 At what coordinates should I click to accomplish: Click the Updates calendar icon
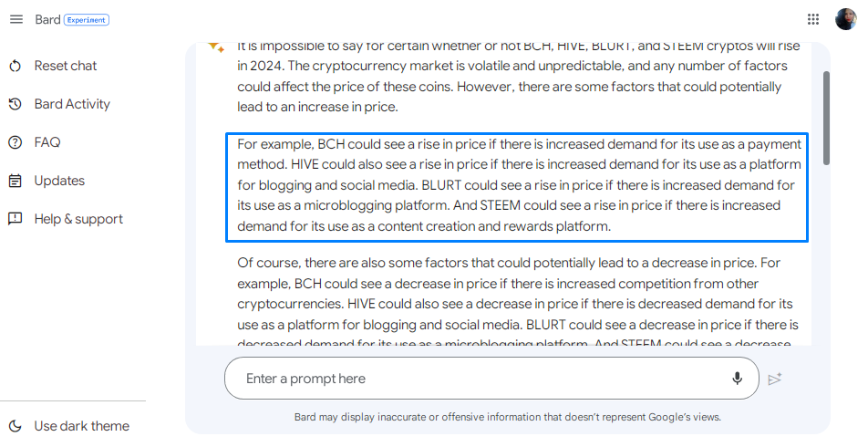(15, 181)
